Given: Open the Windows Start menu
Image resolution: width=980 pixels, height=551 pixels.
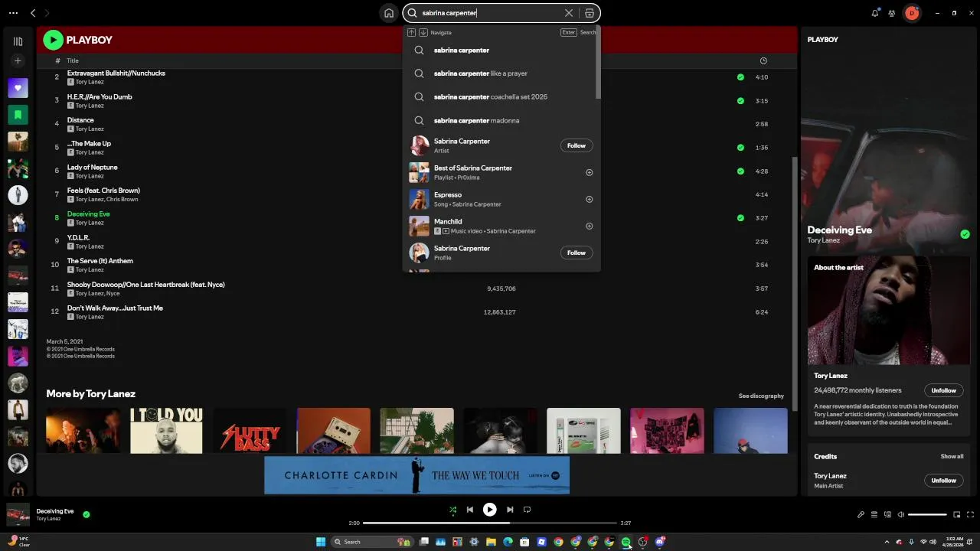Looking at the screenshot, I should [321, 542].
